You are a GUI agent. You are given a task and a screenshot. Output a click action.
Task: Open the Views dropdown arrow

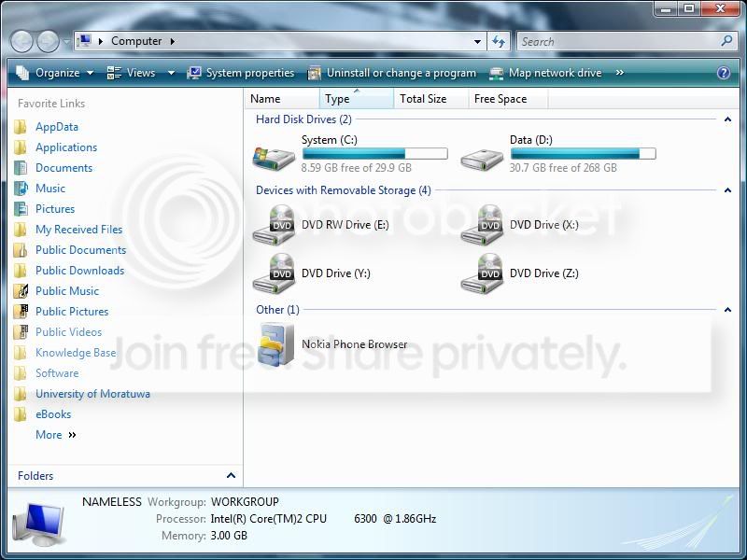[171, 73]
